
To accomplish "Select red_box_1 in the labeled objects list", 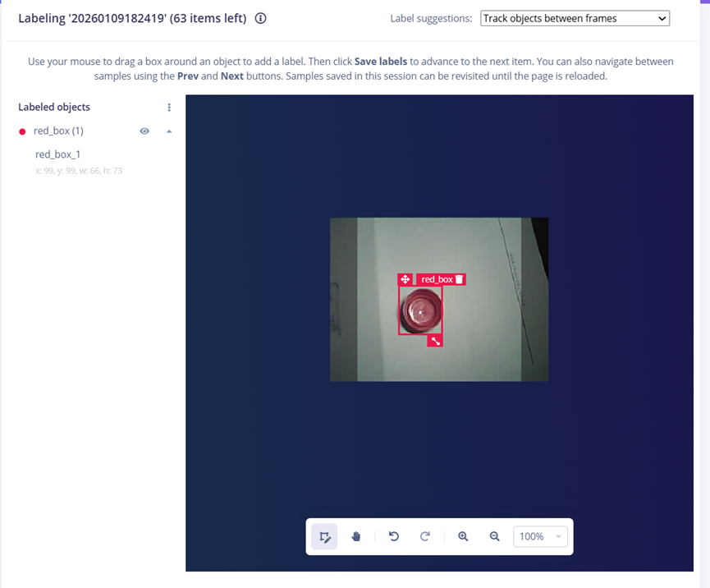I will click(x=57, y=154).
